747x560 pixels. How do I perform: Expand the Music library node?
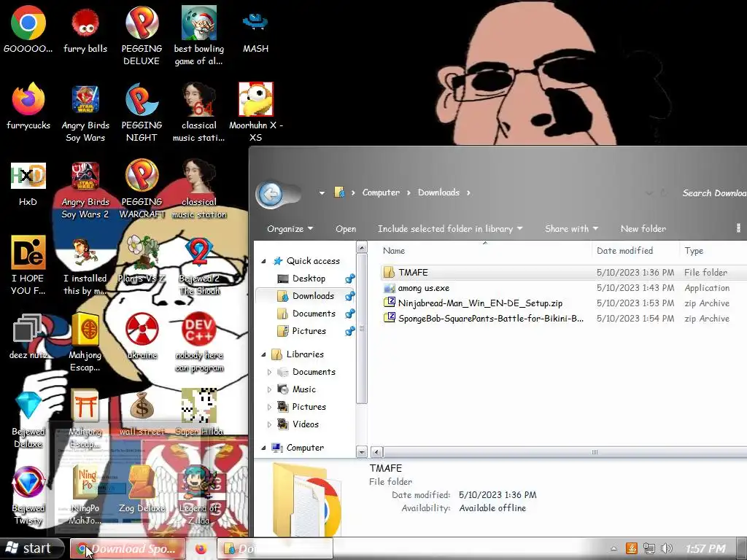point(270,389)
